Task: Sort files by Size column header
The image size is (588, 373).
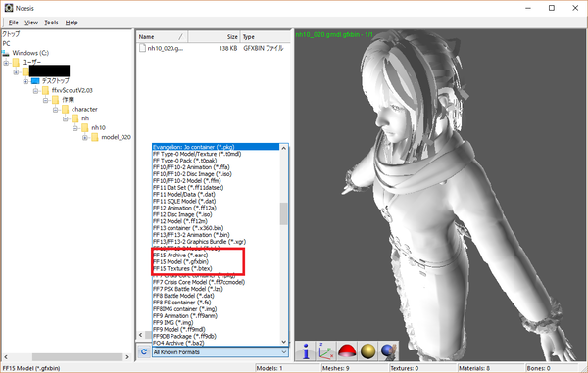Action: (x=214, y=36)
